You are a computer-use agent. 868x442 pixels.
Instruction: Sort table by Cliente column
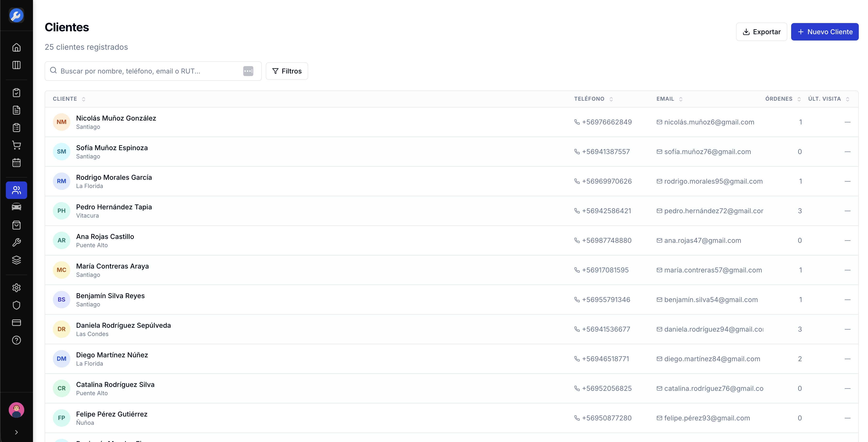click(69, 99)
